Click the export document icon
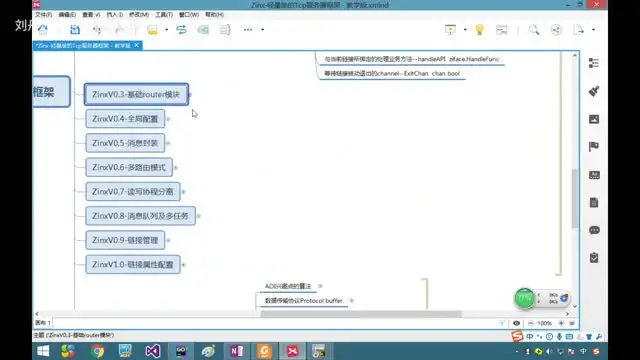This screenshot has height=360, width=640. coord(578,30)
